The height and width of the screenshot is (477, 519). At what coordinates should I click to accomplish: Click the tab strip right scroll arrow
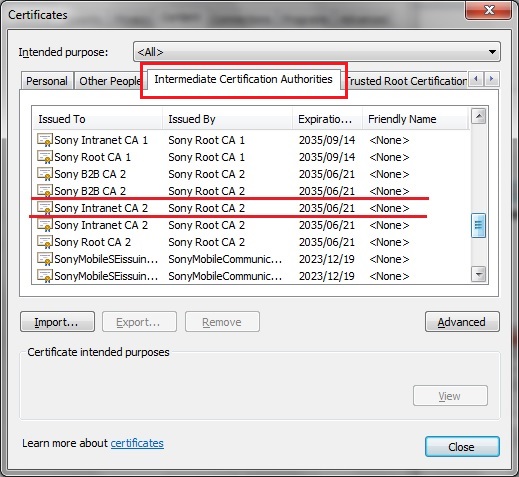pos(491,79)
